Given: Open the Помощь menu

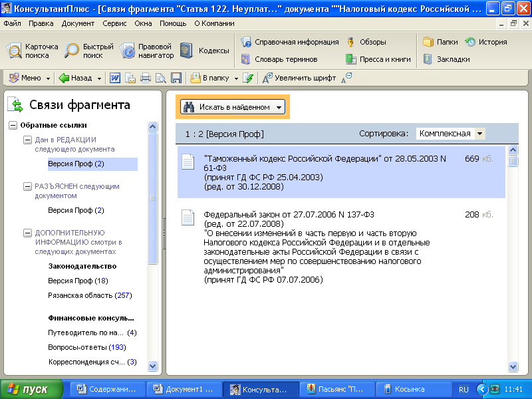Looking at the screenshot, I should pyautogui.click(x=173, y=23).
